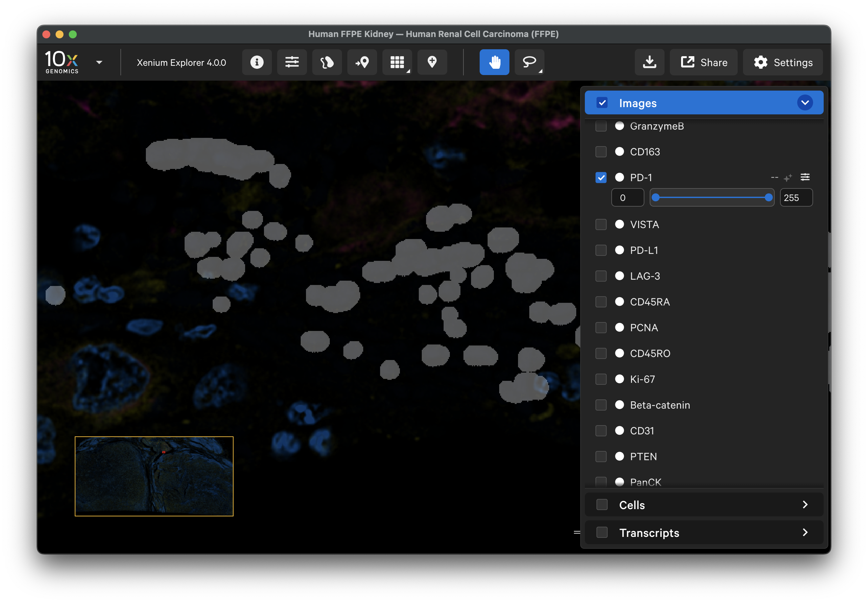Click the Xenium Explorer 4.0.0 label
This screenshot has width=868, height=603.
pyautogui.click(x=182, y=63)
